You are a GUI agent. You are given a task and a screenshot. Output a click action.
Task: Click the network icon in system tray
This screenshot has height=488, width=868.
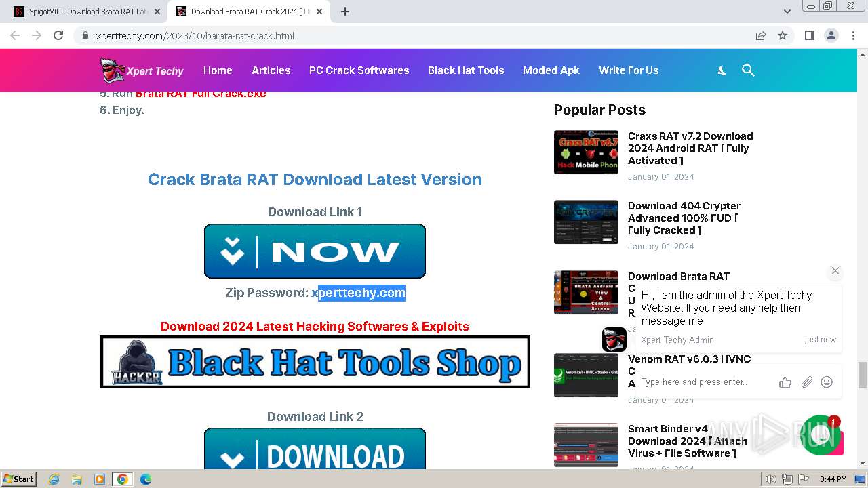click(787, 479)
